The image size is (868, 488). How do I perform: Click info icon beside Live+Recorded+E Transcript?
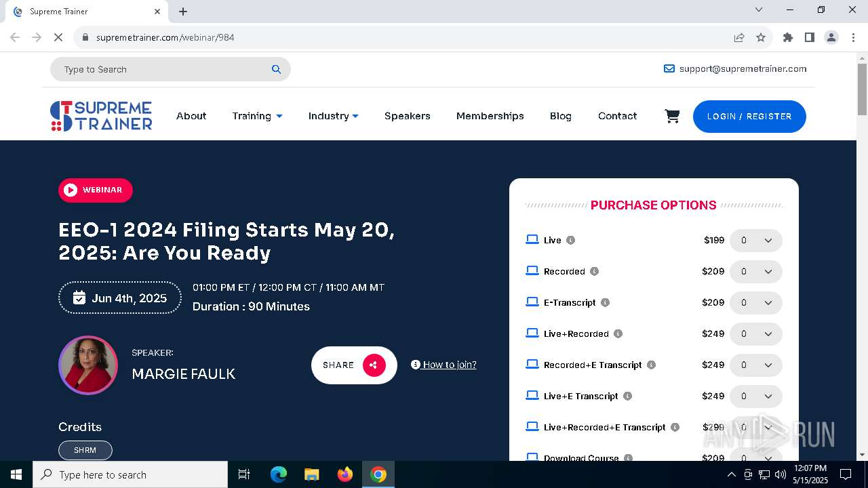675,427
